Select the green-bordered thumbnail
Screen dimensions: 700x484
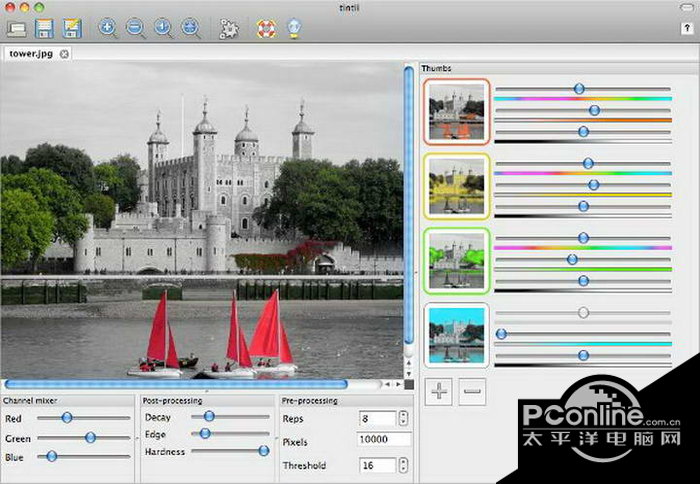coord(457,260)
